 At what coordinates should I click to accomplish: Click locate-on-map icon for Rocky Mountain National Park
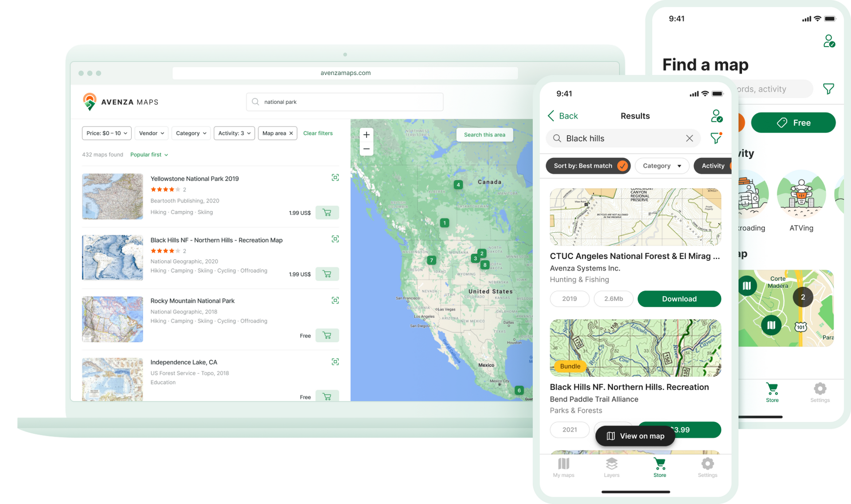pos(335,301)
